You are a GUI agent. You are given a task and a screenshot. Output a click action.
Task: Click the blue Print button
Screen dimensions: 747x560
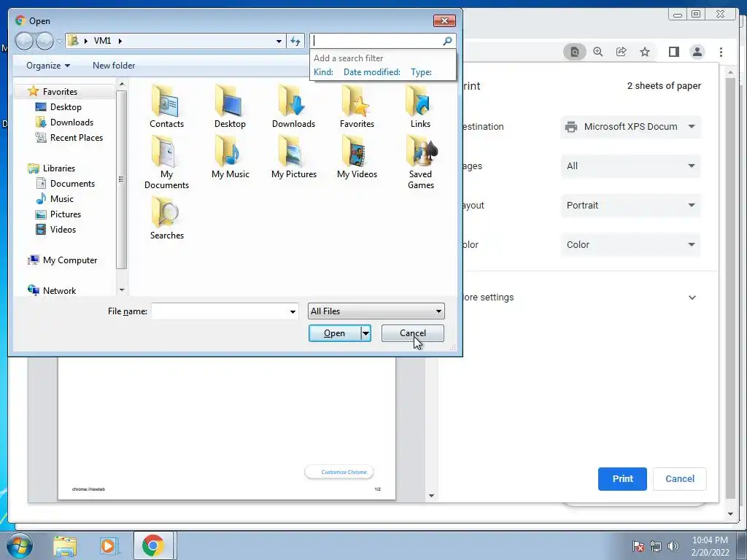click(x=622, y=478)
